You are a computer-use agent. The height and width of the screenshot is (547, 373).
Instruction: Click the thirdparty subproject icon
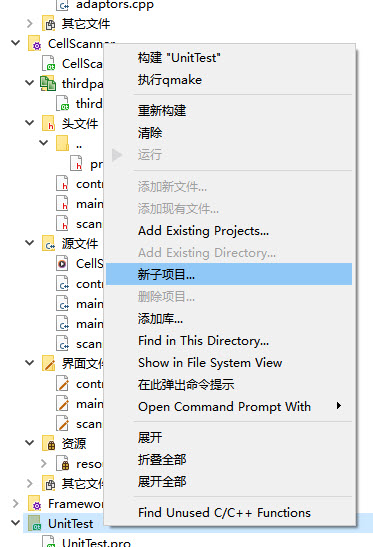point(48,83)
